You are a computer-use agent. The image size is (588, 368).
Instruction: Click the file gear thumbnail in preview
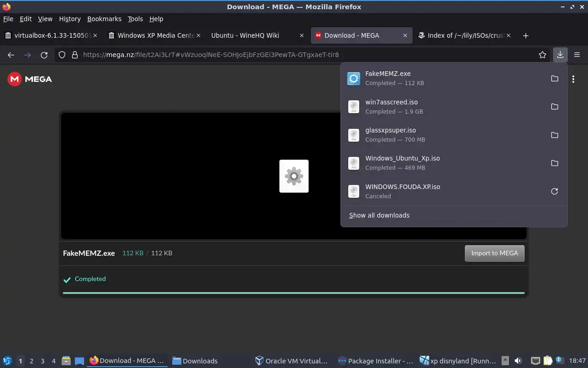tap(294, 176)
